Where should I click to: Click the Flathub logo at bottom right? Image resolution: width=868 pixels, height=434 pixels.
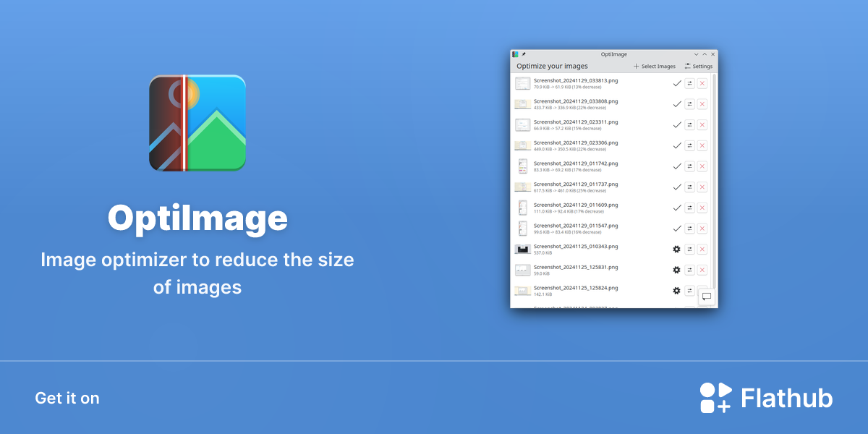coord(766,398)
